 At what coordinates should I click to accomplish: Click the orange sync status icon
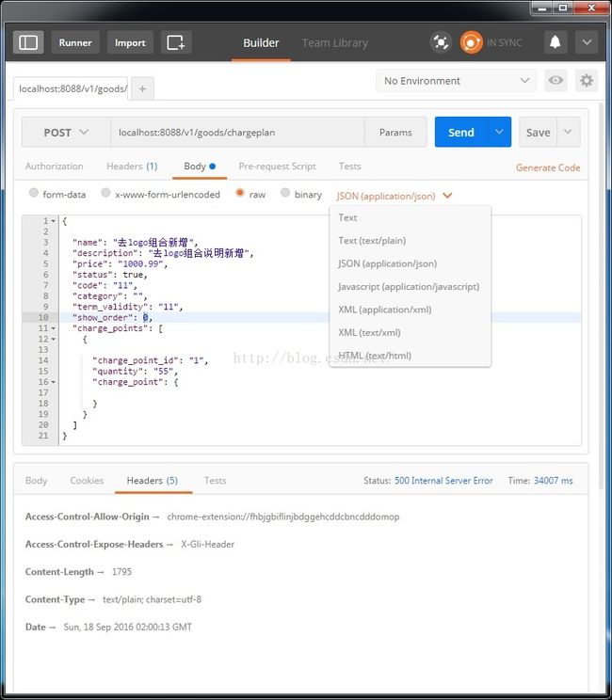(x=472, y=43)
